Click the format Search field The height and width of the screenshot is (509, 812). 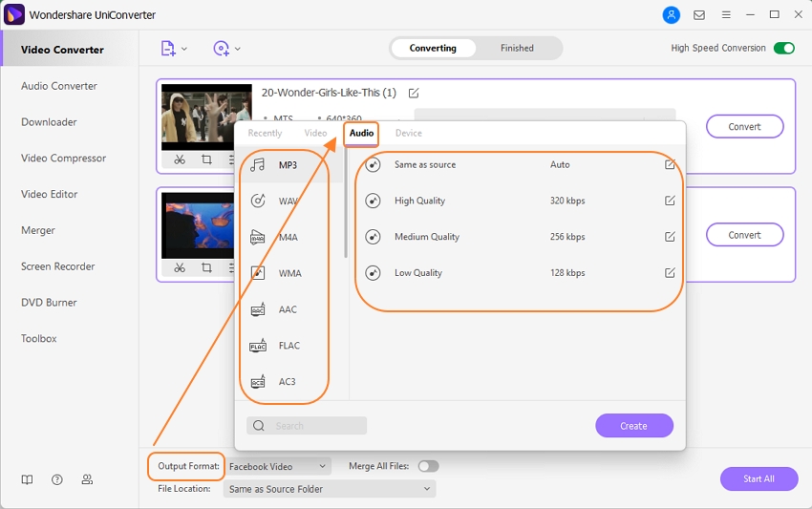[x=307, y=426]
